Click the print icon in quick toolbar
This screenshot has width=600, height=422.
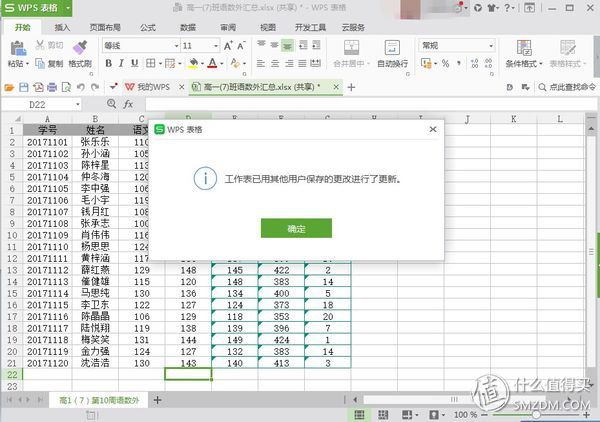[x=52, y=88]
